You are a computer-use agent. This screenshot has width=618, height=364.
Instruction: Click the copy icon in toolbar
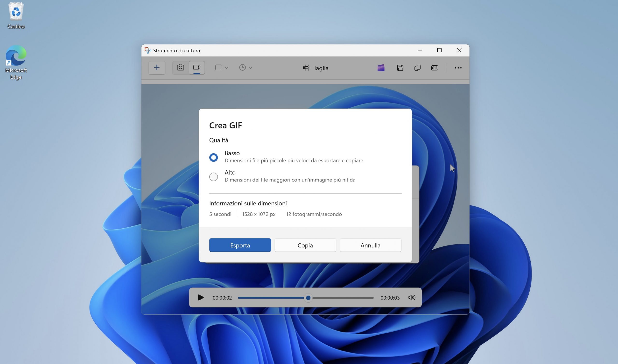click(417, 68)
